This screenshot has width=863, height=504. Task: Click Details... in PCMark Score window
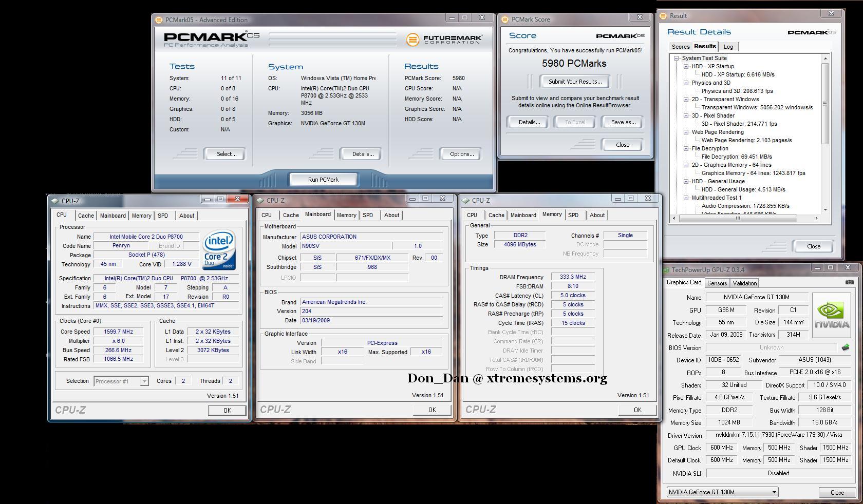(529, 122)
